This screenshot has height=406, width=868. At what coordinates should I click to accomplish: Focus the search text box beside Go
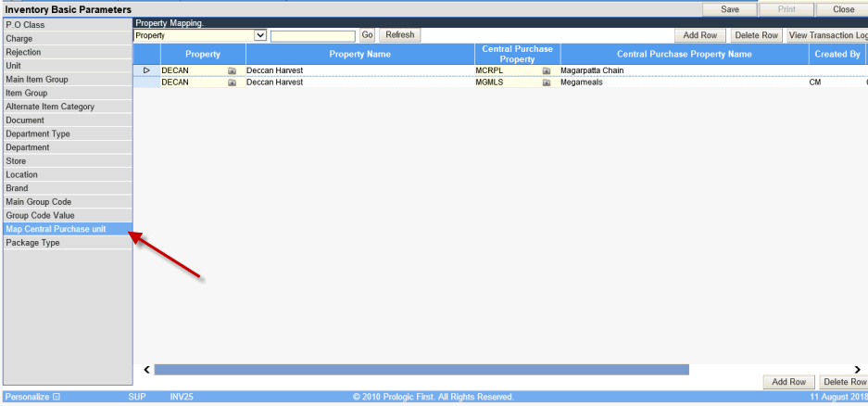(312, 35)
